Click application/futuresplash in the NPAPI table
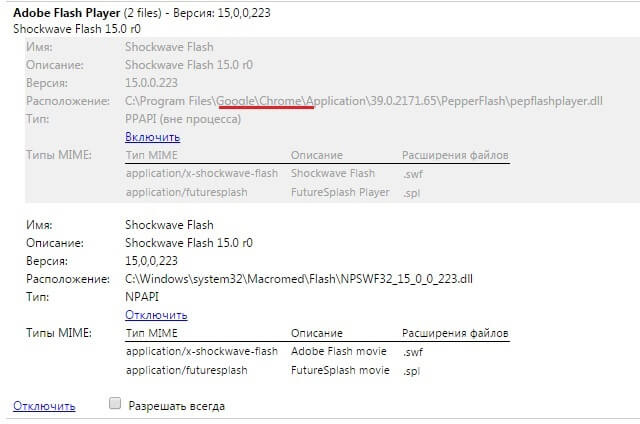 pyautogui.click(x=187, y=371)
